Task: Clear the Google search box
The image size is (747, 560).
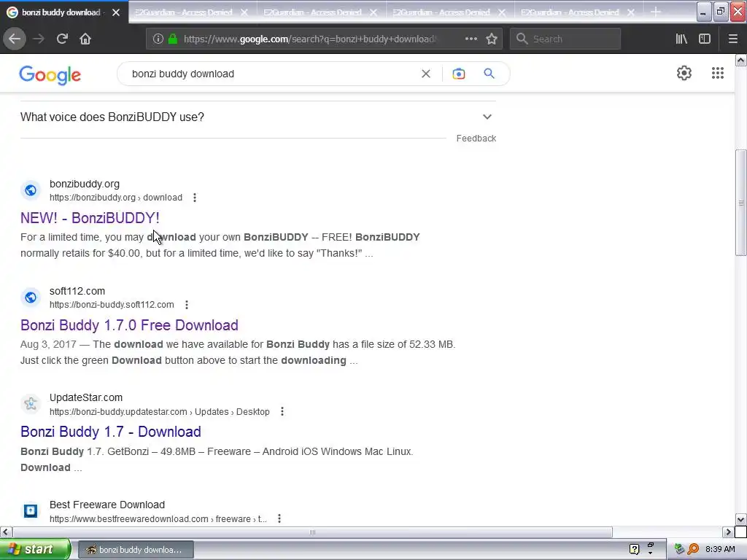Action: 426,74
